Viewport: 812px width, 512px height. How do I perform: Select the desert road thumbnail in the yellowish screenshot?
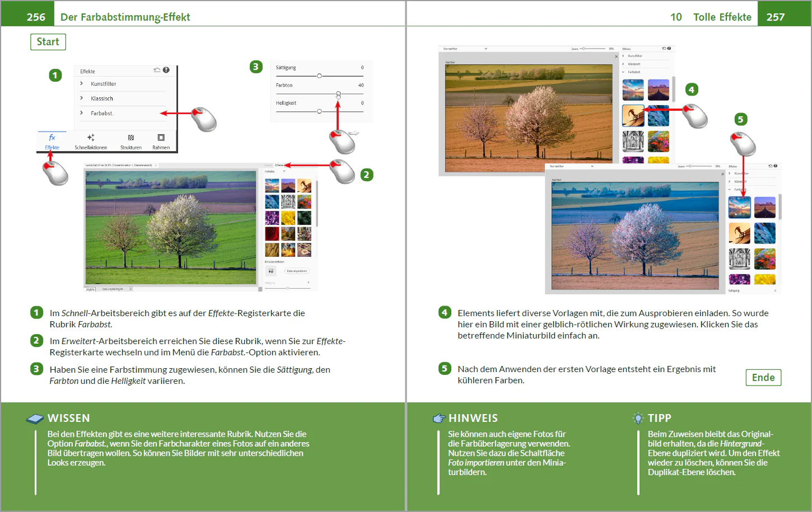point(659,90)
